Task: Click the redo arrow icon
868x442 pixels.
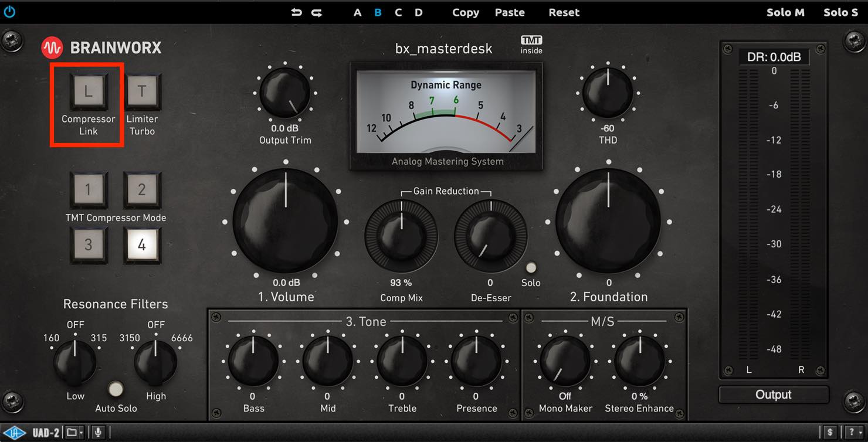Action: coord(317,12)
